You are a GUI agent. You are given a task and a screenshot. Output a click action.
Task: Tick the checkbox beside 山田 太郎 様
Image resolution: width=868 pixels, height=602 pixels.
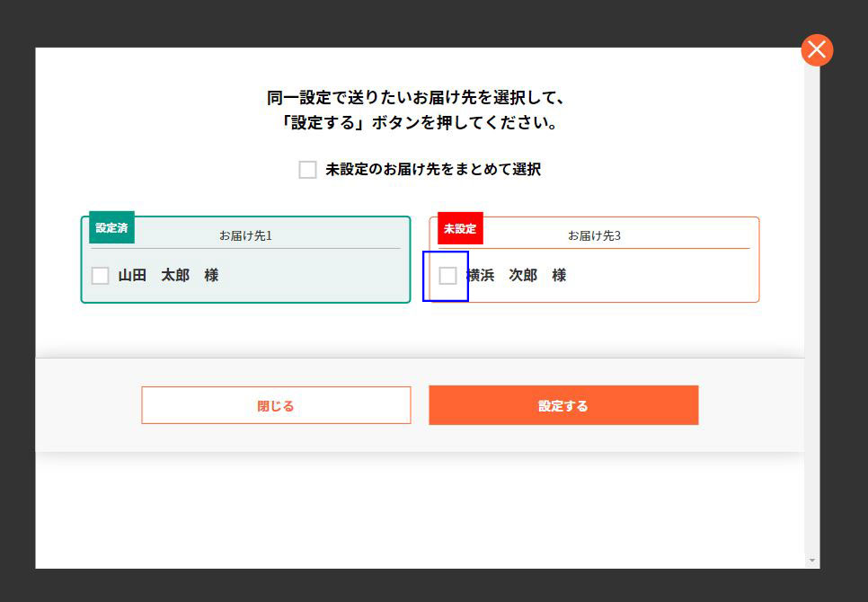[101, 276]
